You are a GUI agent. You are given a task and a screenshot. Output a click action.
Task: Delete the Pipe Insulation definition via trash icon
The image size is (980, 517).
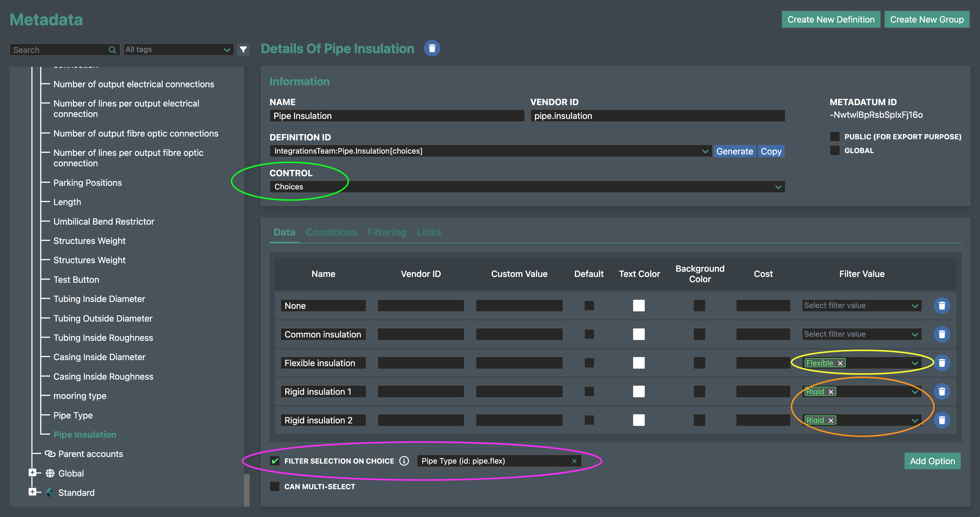(432, 48)
